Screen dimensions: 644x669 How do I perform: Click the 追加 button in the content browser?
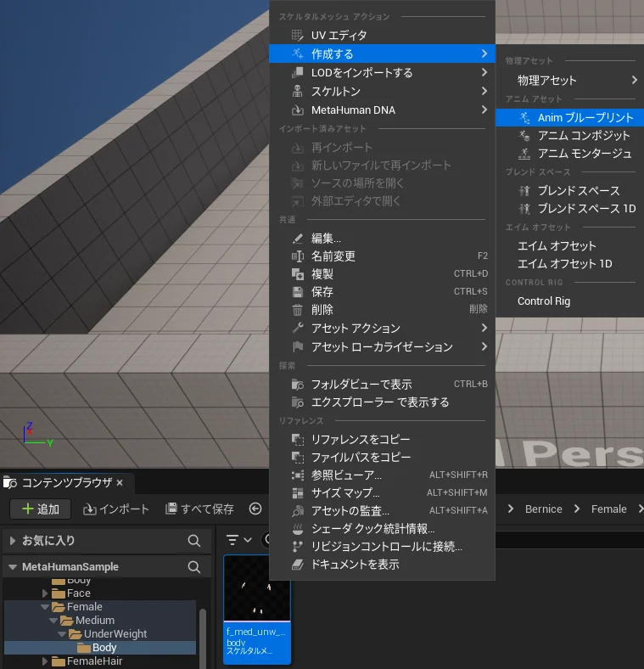(41, 509)
